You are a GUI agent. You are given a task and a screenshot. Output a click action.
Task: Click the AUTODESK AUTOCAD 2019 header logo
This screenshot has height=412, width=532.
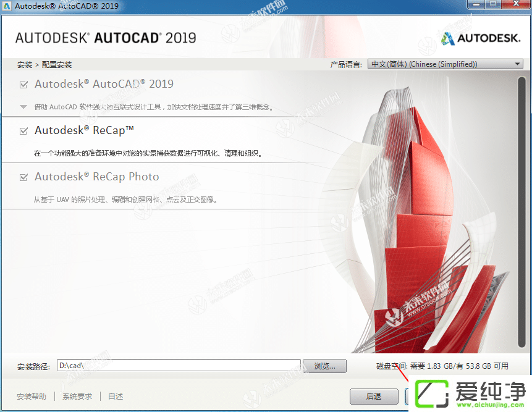pos(106,37)
